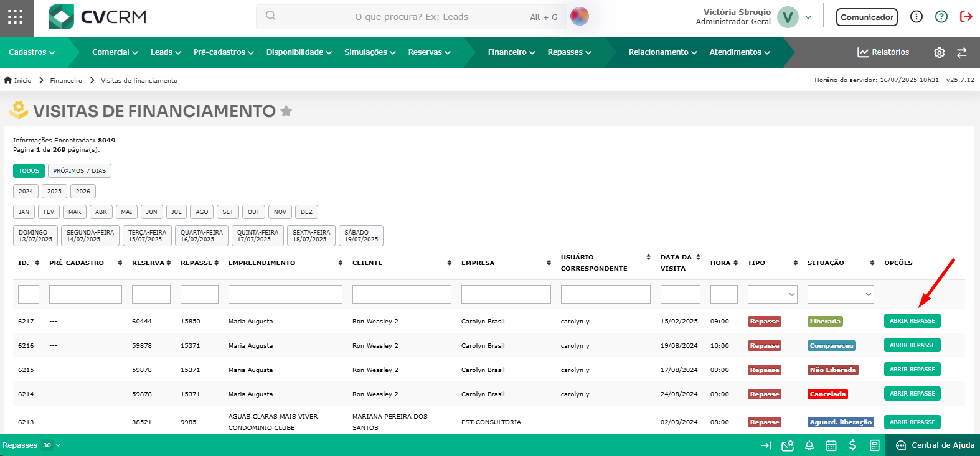Favorite page with the star icon
The image size is (980, 456).
click(x=286, y=111)
